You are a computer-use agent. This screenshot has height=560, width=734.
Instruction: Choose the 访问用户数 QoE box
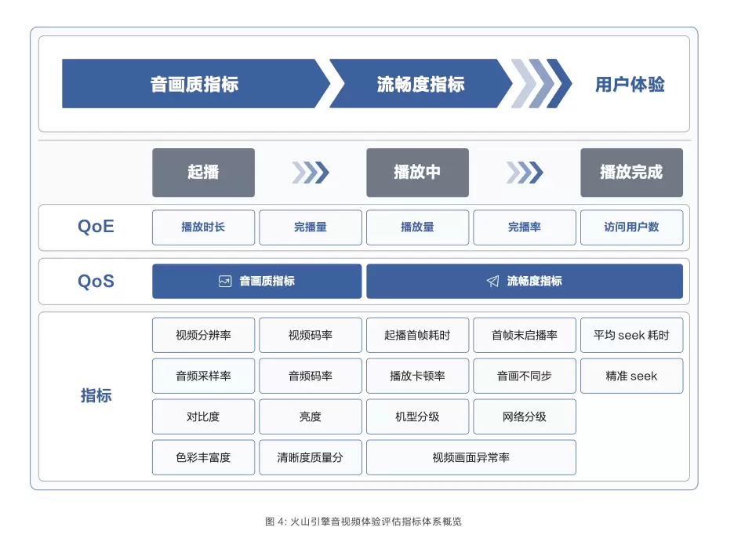pyautogui.click(x=631, y=227)
